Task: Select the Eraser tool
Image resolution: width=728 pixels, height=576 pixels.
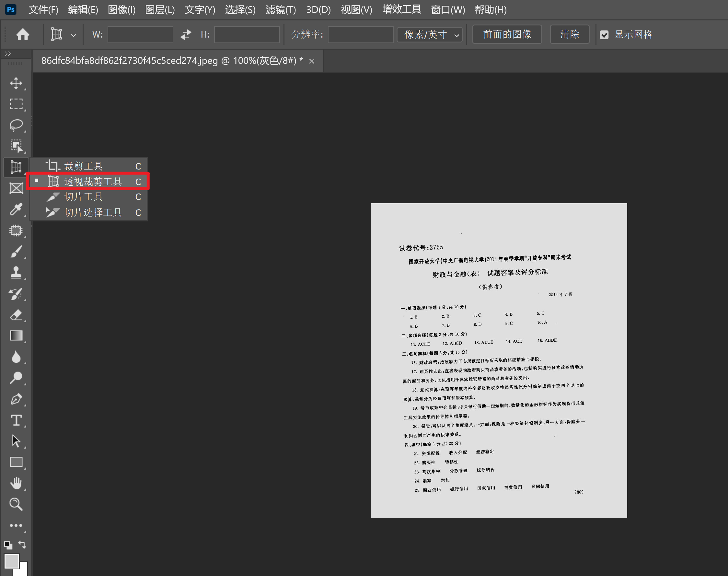Action: [16, 315]
